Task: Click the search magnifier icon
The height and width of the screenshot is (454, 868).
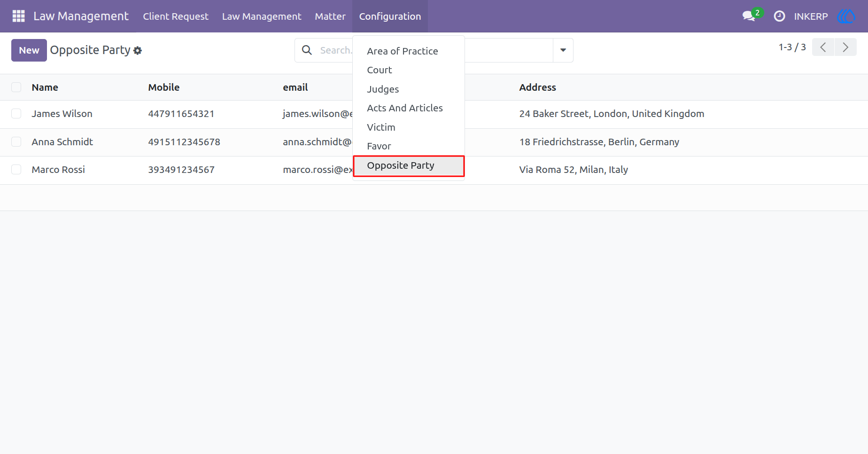Action: click(x=307, y=50)
